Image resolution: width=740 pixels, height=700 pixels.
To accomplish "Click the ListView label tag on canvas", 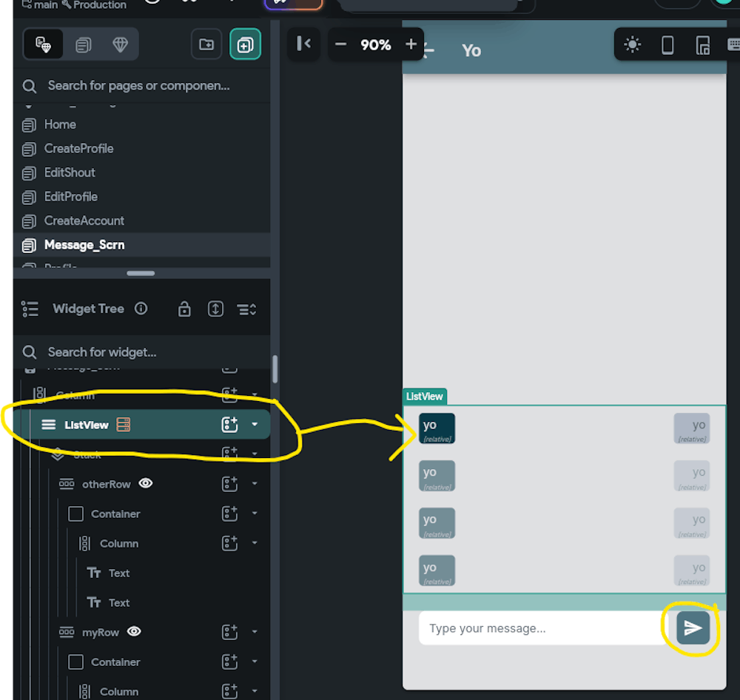I will [424, 397].
